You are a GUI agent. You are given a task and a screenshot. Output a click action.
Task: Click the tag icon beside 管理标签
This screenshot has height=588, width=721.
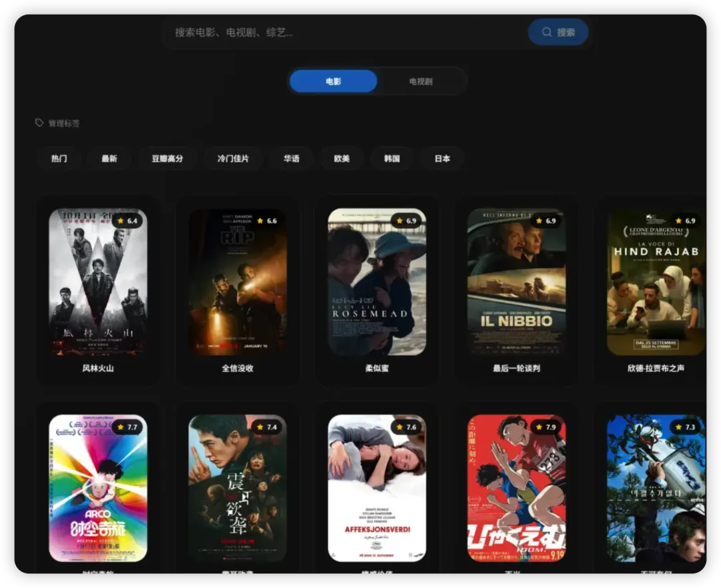pyautogui.click(x=39, y=123)
